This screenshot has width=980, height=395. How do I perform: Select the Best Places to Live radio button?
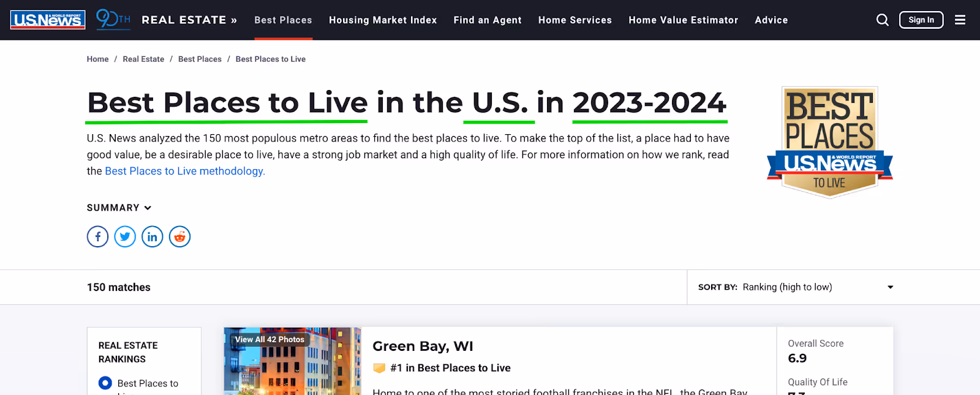[105, 383]
